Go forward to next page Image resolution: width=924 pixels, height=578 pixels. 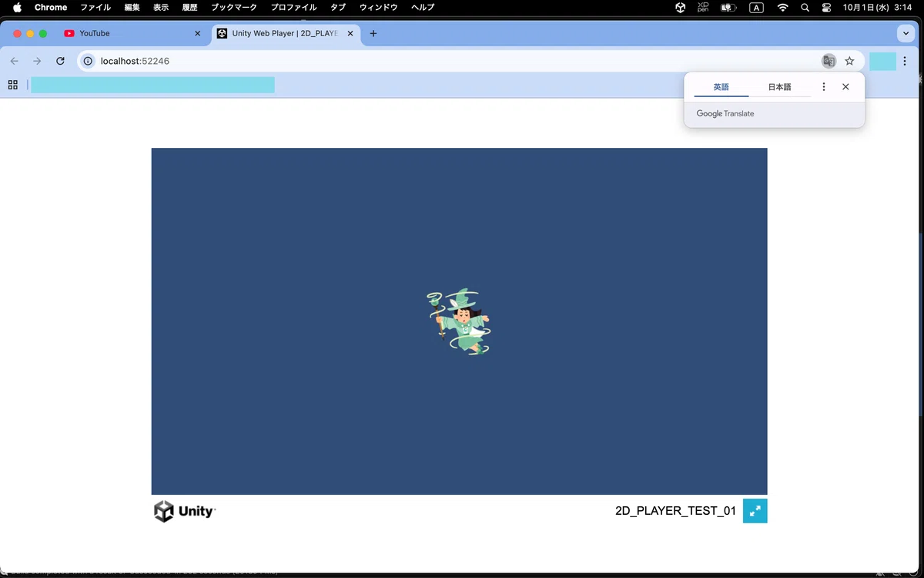37,61
